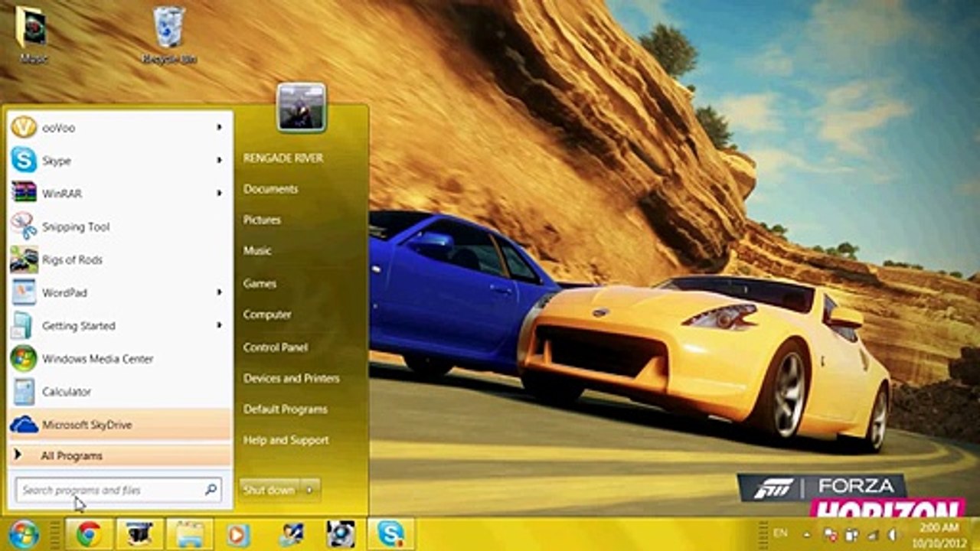Open Help and Support
Screen dimensions: 980x551
coord(286,440)
